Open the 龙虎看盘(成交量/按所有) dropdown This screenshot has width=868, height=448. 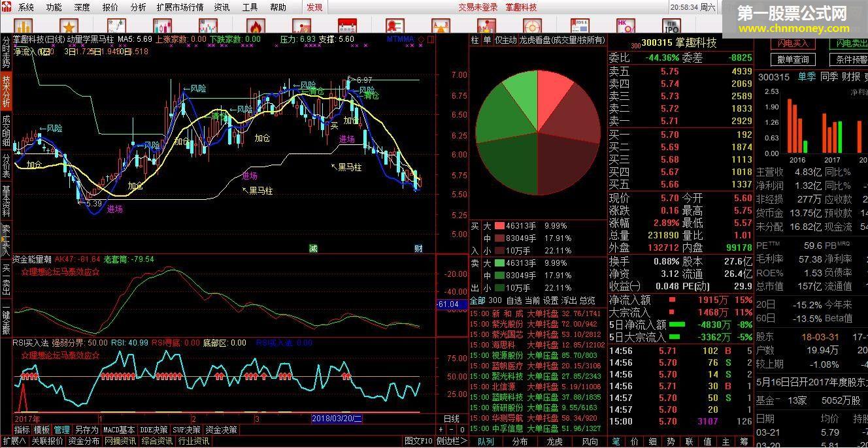tap(562, 40)
